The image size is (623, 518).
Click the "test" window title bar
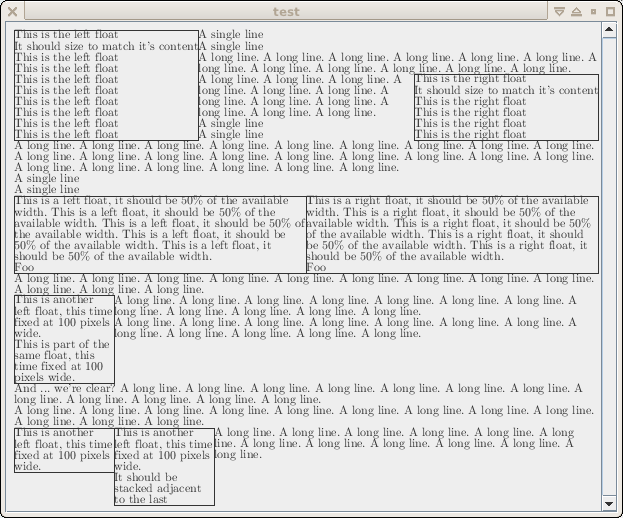[x=286, y=12]
